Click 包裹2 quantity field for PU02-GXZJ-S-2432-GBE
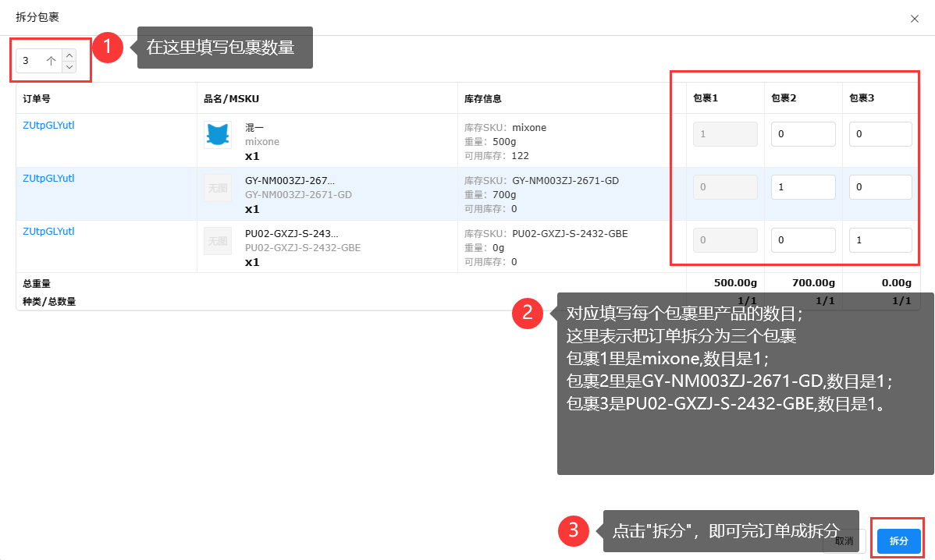The width and height of the screenshot is (935, 560). point(802,240)
